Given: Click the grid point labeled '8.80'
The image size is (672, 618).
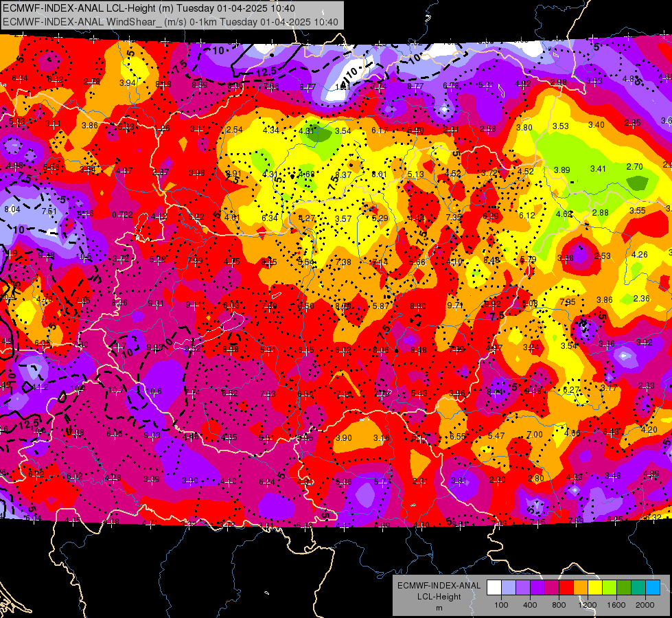Looking at the screenshot, I should point(418,306).
